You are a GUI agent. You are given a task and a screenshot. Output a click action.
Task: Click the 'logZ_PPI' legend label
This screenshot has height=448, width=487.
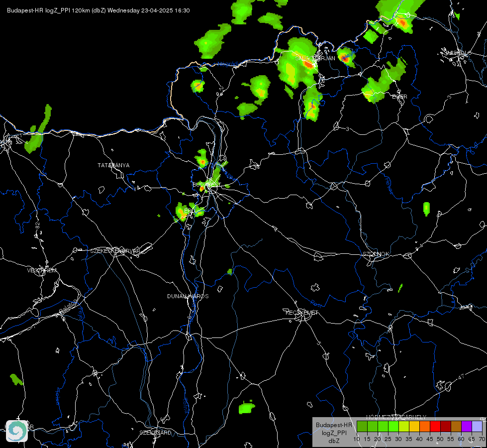pyautogui.click(x=334, y=433)
